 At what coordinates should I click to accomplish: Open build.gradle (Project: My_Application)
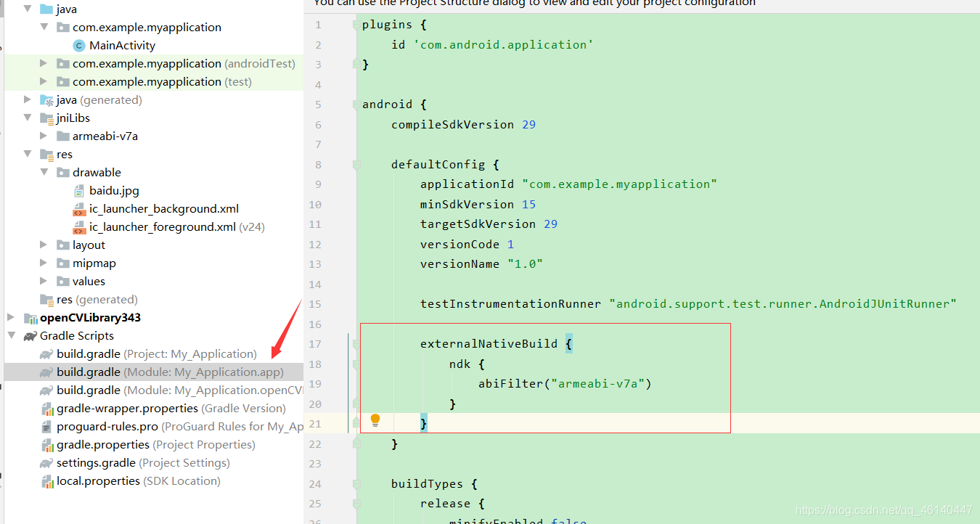[157, 353]
